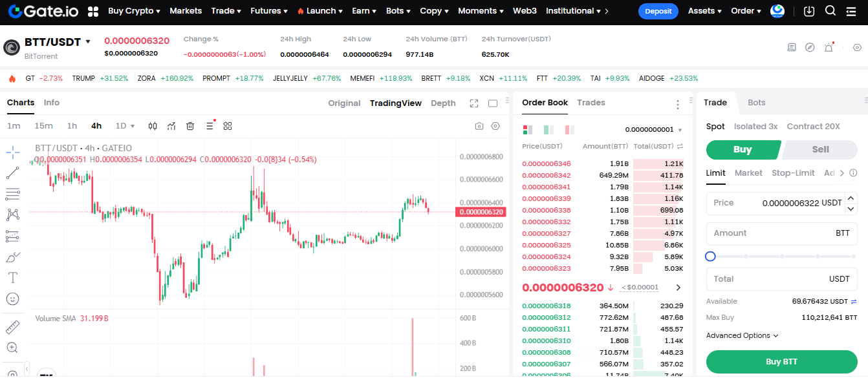
Task: Switch to Sell side
Action: coord(820,149)
